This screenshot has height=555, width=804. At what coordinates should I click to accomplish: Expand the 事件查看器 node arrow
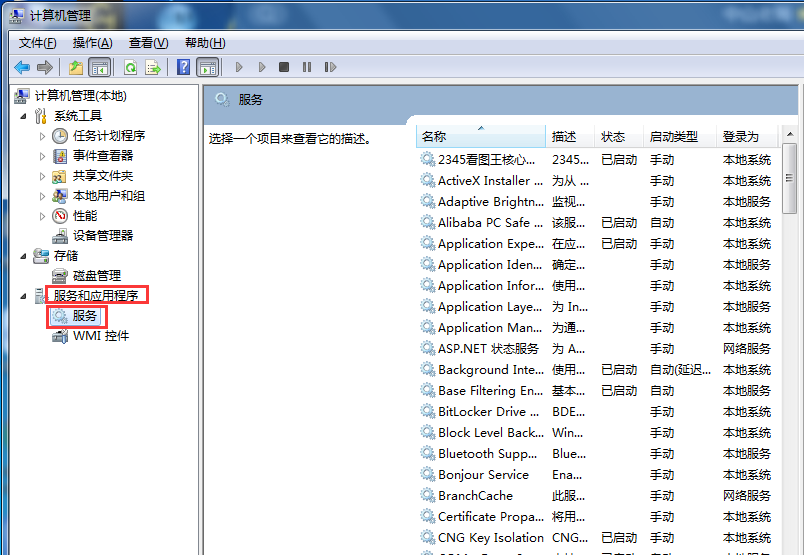(43, 156)
